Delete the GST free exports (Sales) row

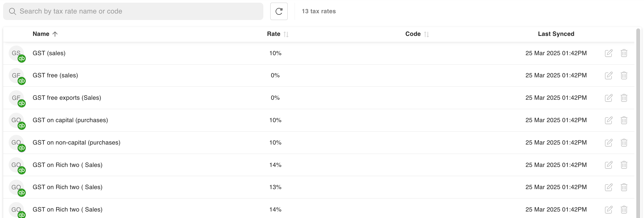point(624,98)
